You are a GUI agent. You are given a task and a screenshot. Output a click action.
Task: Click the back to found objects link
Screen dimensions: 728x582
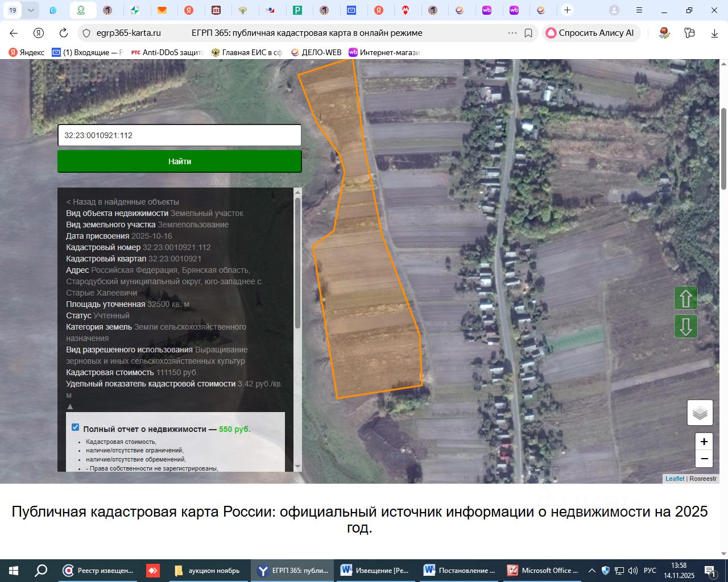(x=122, y=202)
